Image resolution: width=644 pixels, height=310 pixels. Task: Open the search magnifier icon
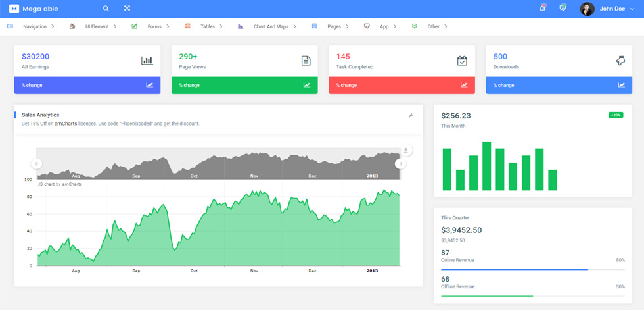tap(106, 8)
